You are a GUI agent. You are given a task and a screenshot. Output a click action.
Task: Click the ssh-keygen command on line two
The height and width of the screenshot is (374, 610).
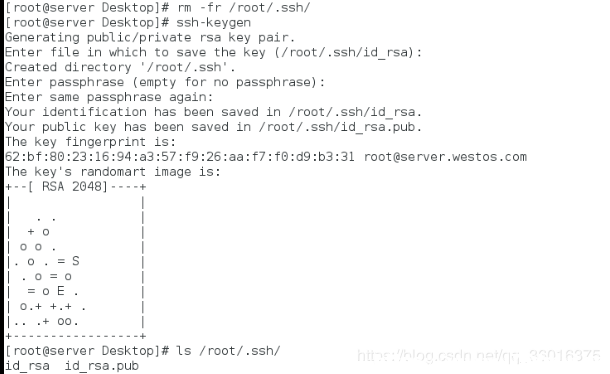pos(214,23)
